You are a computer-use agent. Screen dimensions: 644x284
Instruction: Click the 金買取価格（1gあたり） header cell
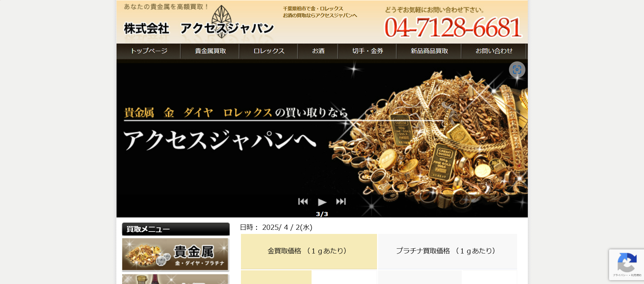coord(309,251)
